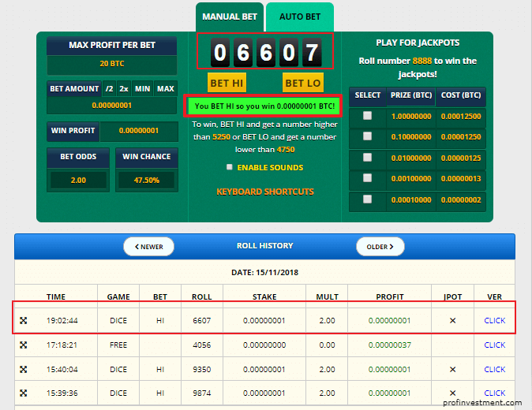The image size is (532, 410).
Task: Switch to the MANUAL BET tab
Action: (230, 17)
